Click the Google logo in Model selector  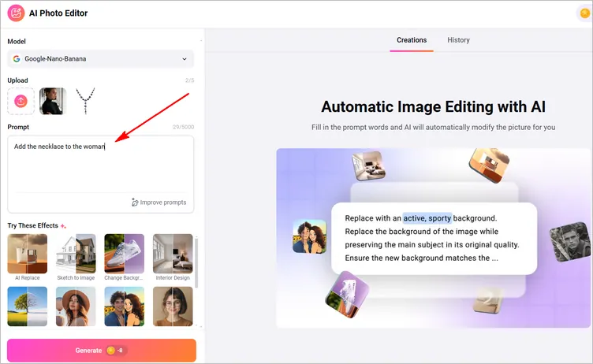click(17, 59)
